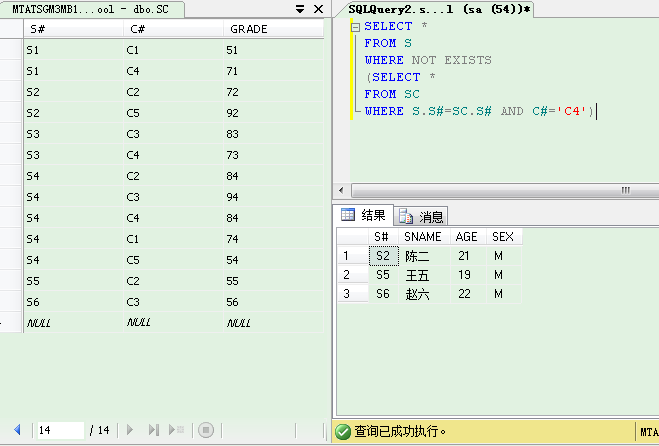Select the S2 cell in results grid
The image size is (659, 446).
(x=382, y=256)
